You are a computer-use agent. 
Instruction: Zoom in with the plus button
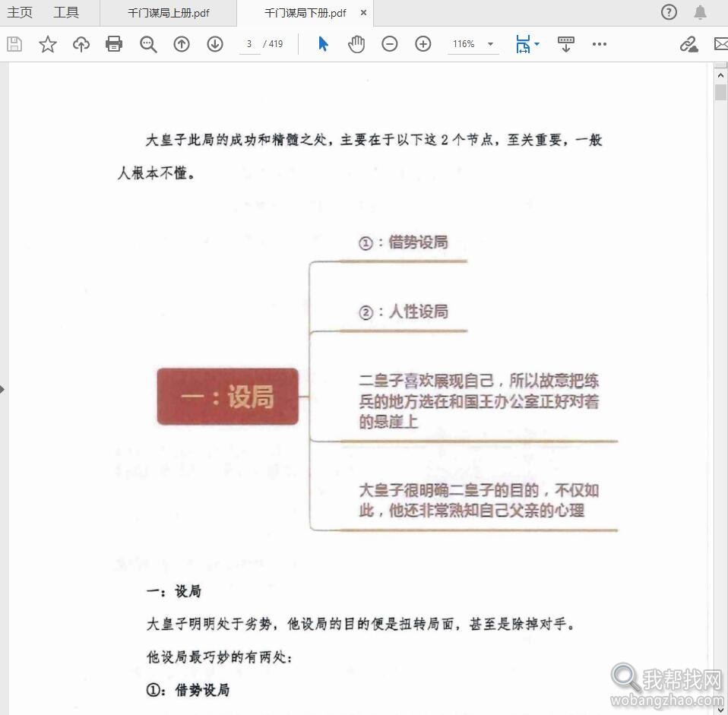coord(423,44)
